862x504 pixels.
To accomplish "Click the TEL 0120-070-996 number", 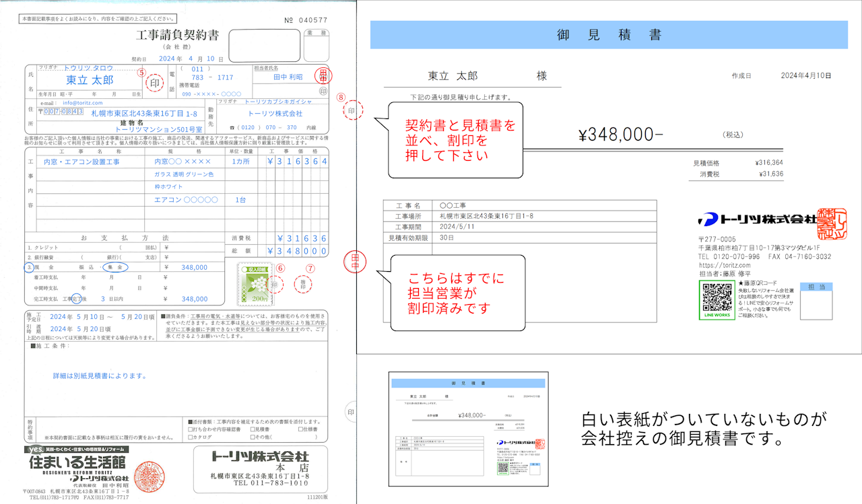I will tap(729, 257).
